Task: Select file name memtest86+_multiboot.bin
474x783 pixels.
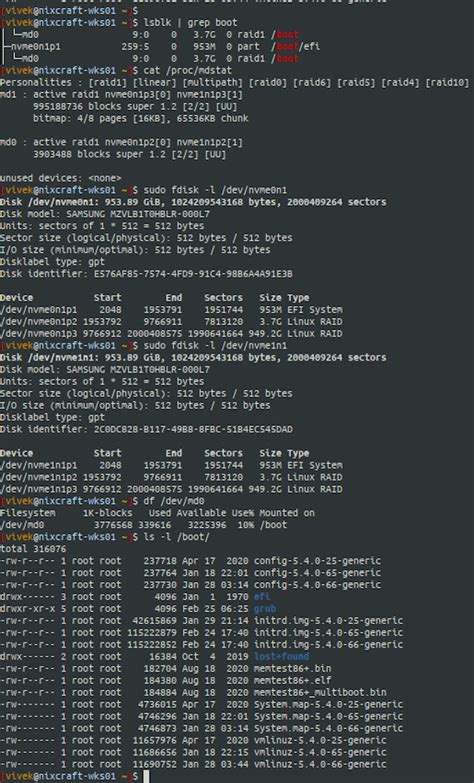Action: pyautogui.click(x=320, y=693)
